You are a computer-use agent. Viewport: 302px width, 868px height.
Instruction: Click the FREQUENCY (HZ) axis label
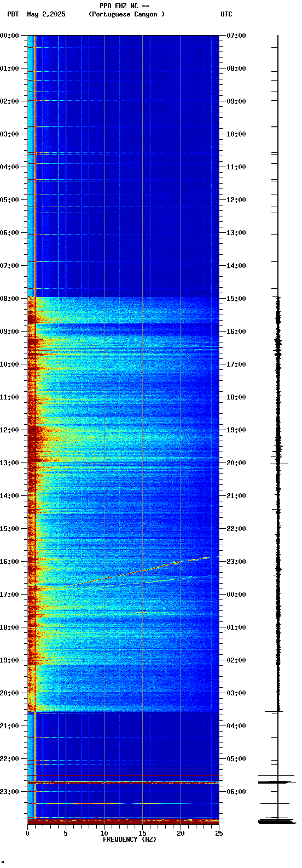click(x=129, y=840)
